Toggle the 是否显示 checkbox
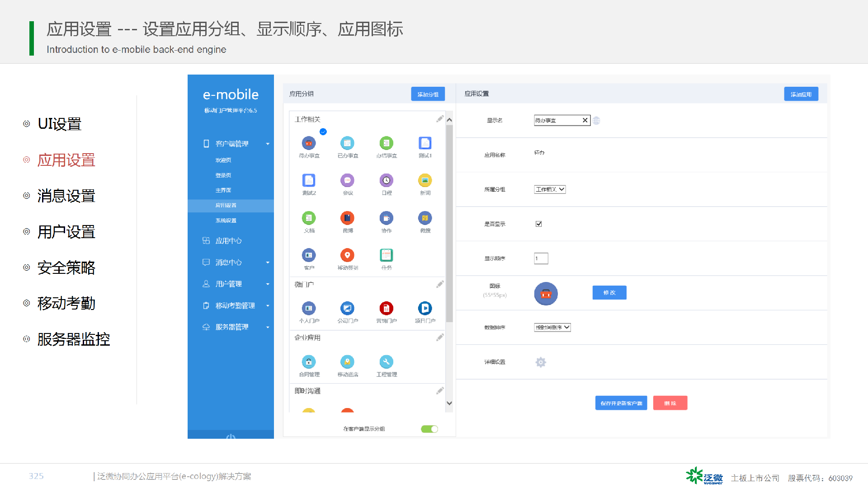868x488 pixels. click(539, 224)
